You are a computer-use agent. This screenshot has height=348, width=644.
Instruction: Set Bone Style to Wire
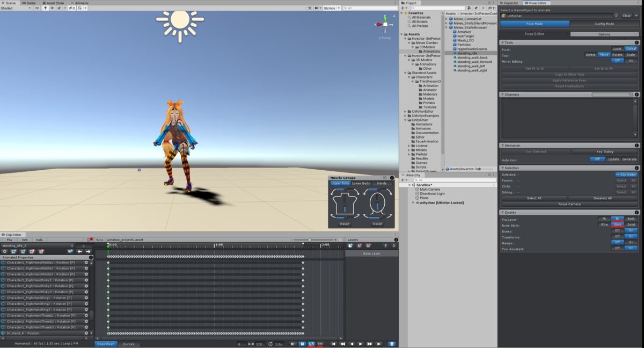pyautogui.click(x=604, y=224)
